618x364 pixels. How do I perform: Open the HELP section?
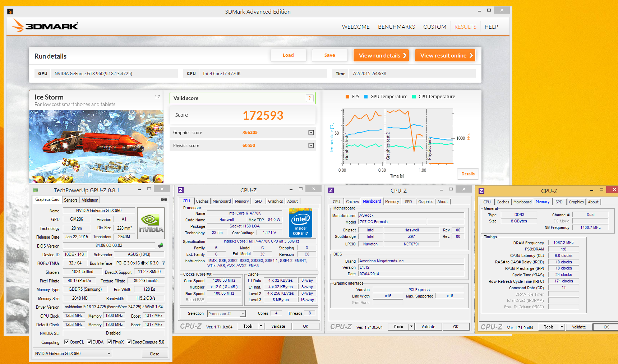tap(491, 27)
